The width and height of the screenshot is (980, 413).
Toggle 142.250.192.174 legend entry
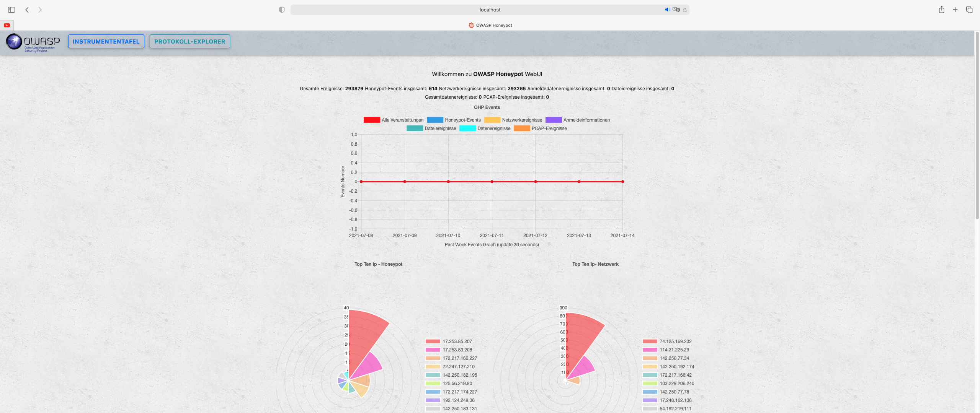pos(668,366)
